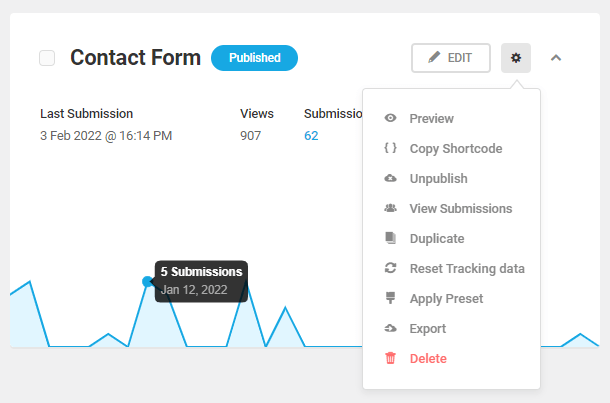Collapse the Contact Form card chevron
The width and height of the screenshot is (610, 403).
coord(556,58)
